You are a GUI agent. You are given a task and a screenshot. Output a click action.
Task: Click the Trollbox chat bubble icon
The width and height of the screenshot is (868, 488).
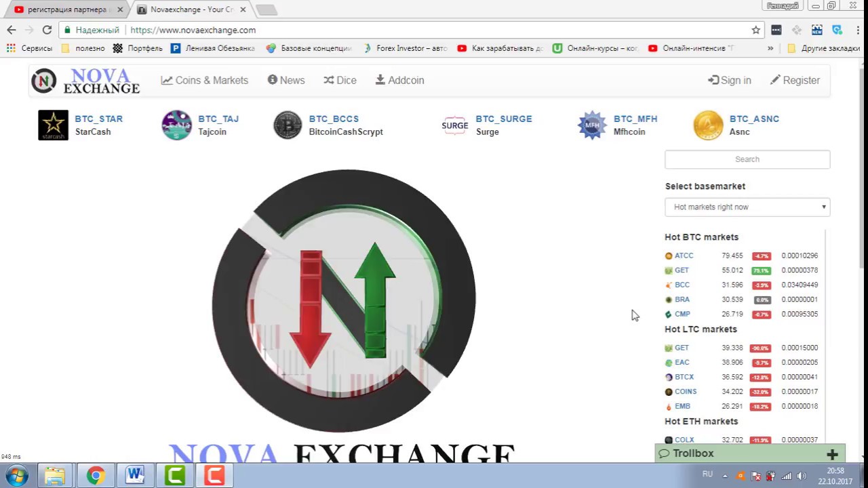[664, 453]
